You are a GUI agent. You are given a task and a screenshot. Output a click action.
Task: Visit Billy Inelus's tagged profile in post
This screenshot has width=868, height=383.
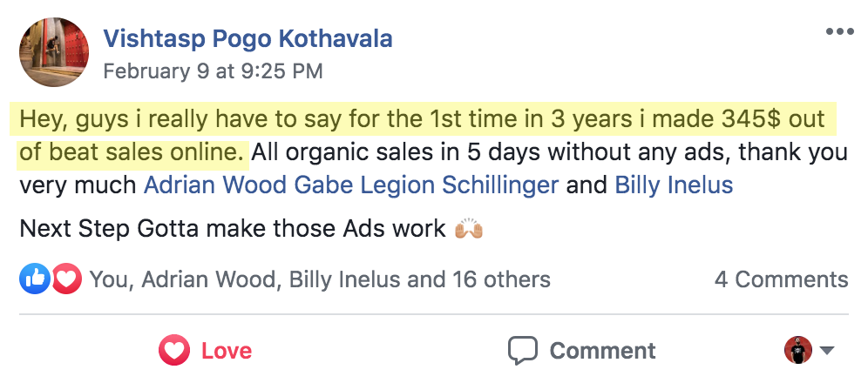click(674, 185)
